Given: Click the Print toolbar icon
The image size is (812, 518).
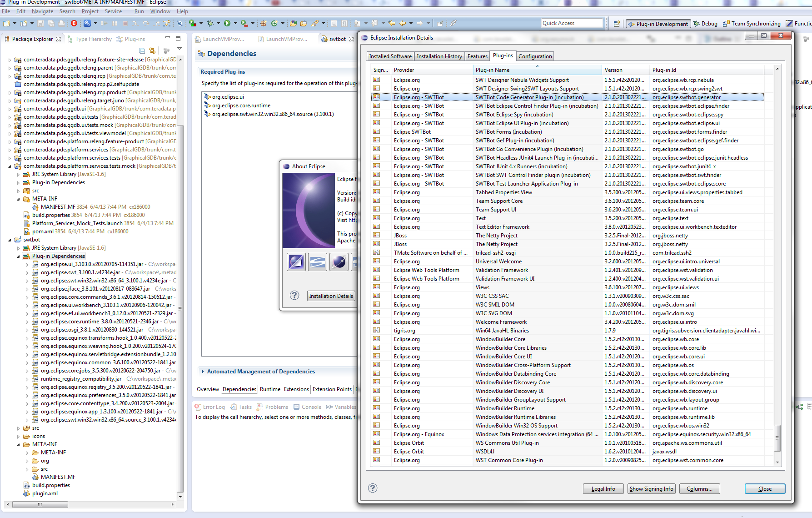Looking at the screenshot, I should pyautogui.click(x=61, y=23).
